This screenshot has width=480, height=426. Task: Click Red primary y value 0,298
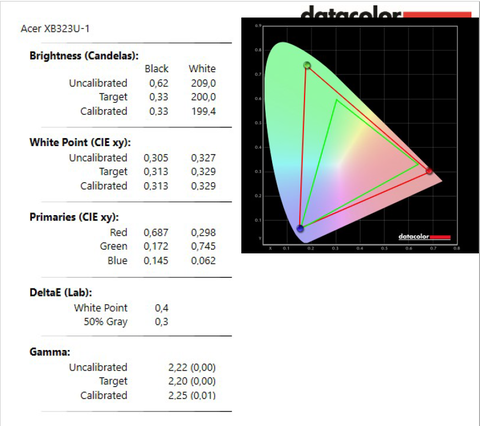(x=203, y=232)
